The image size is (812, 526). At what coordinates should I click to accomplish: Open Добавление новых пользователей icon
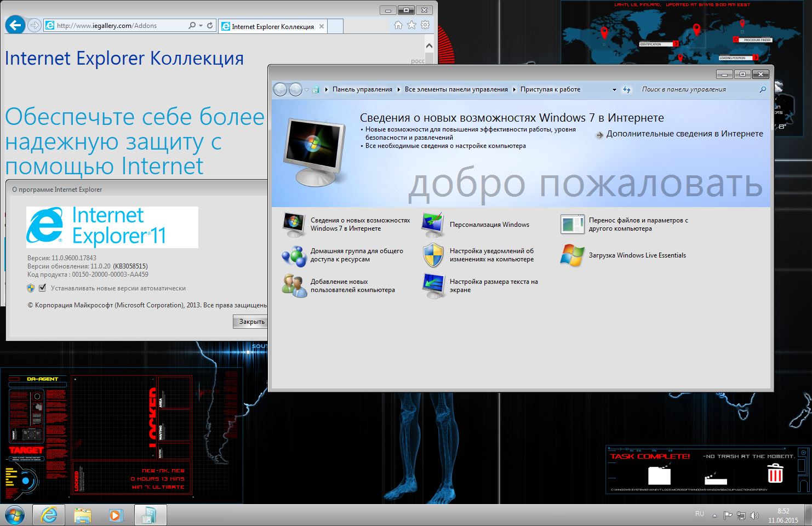click(x=294, y=285)
